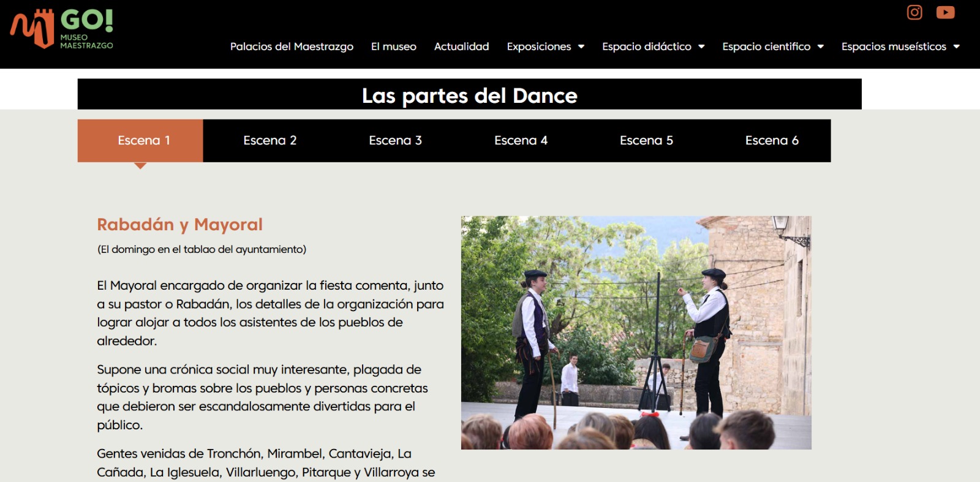Expand the Espacios museísticos dropdown arrow
This screenshot has width=980, height=482.
956,47
